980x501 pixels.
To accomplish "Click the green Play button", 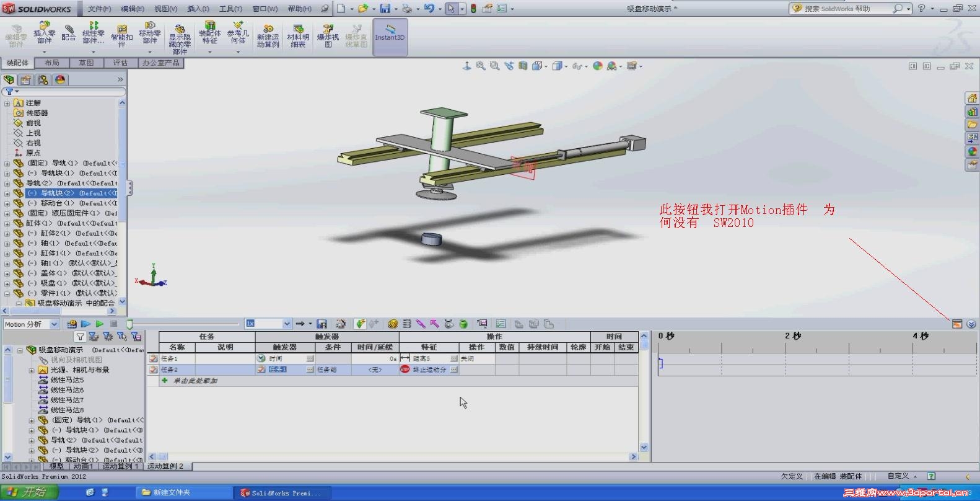I will point(99,324).
